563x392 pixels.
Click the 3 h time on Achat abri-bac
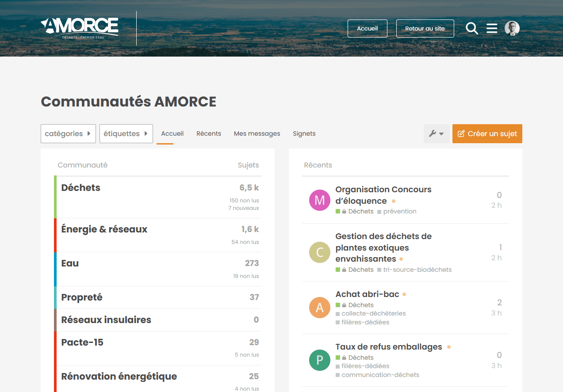coord(496,313)
